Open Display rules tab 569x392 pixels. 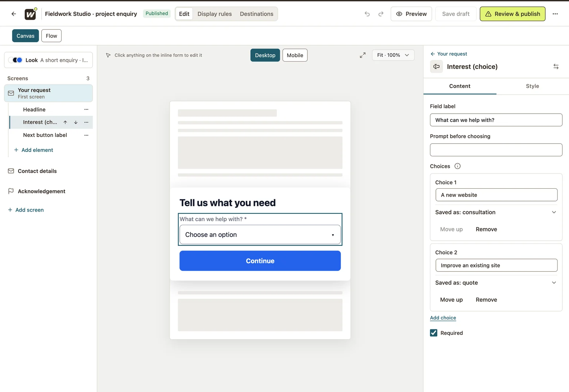[214, 14]
